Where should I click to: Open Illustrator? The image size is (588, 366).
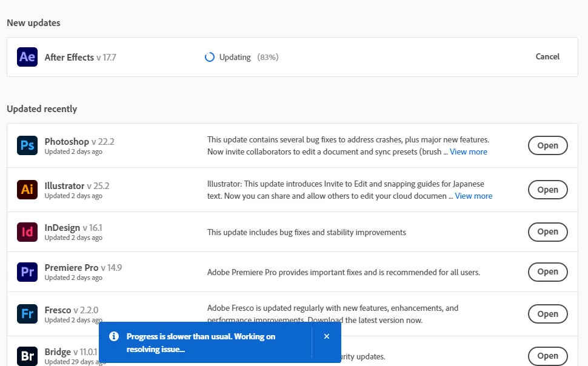point(547,190)
